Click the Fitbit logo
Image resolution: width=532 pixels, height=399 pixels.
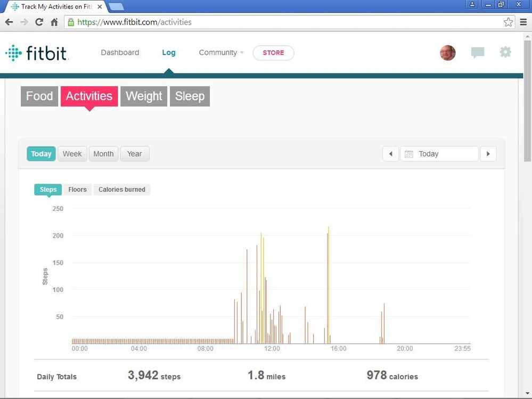37,53
